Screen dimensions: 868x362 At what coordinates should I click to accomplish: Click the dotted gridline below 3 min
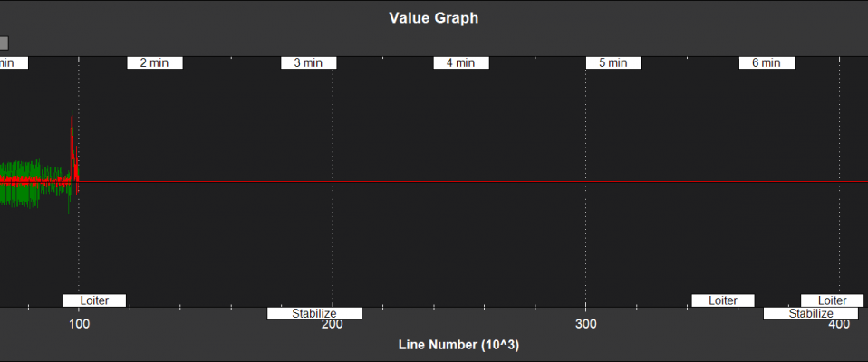[x=333, y=226]
